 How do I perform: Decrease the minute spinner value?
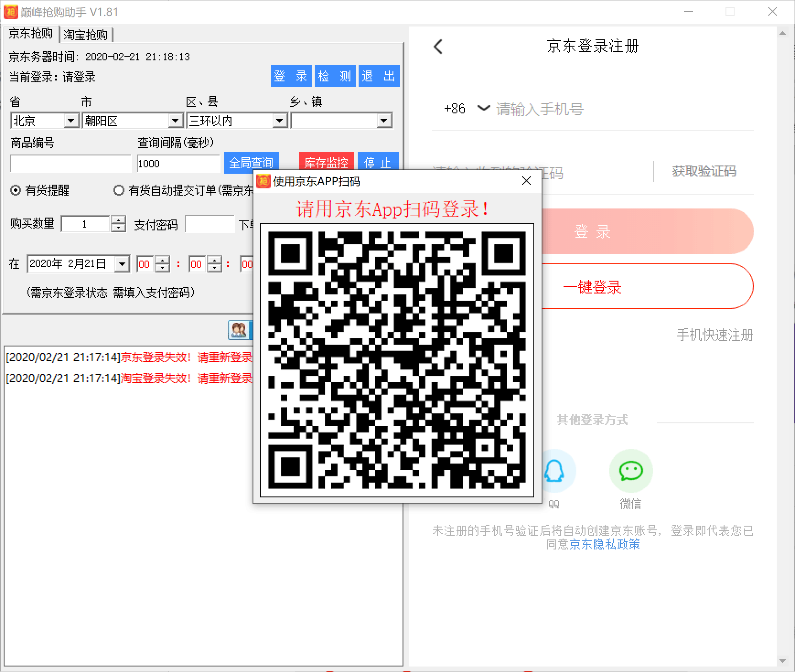pos(215,268)
